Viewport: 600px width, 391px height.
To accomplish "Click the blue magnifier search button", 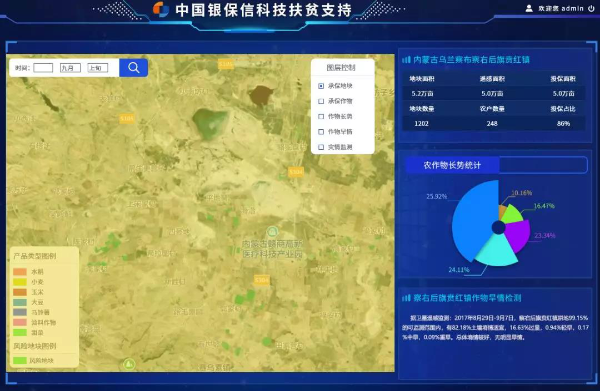I will pyautogui.click(x=133, y=68).
